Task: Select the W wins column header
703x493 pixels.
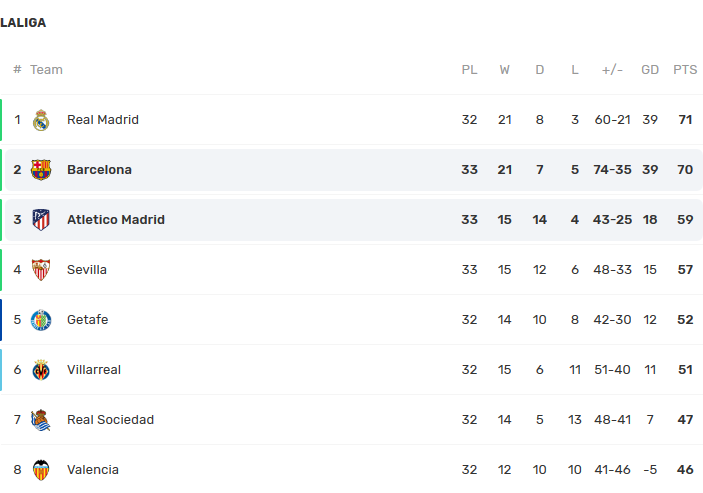Action: tap(504, 70)
